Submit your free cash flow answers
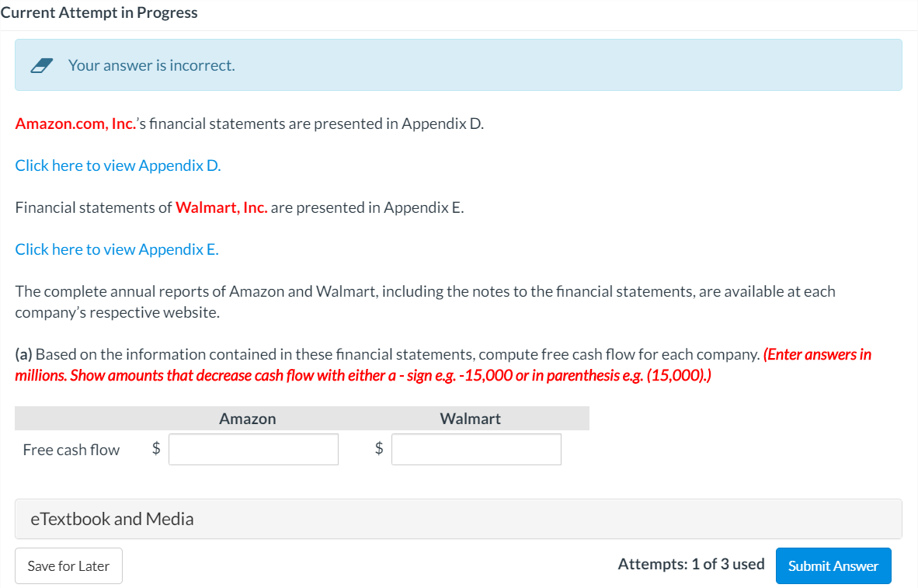918x588 pixels. click(x=833, y=565)
